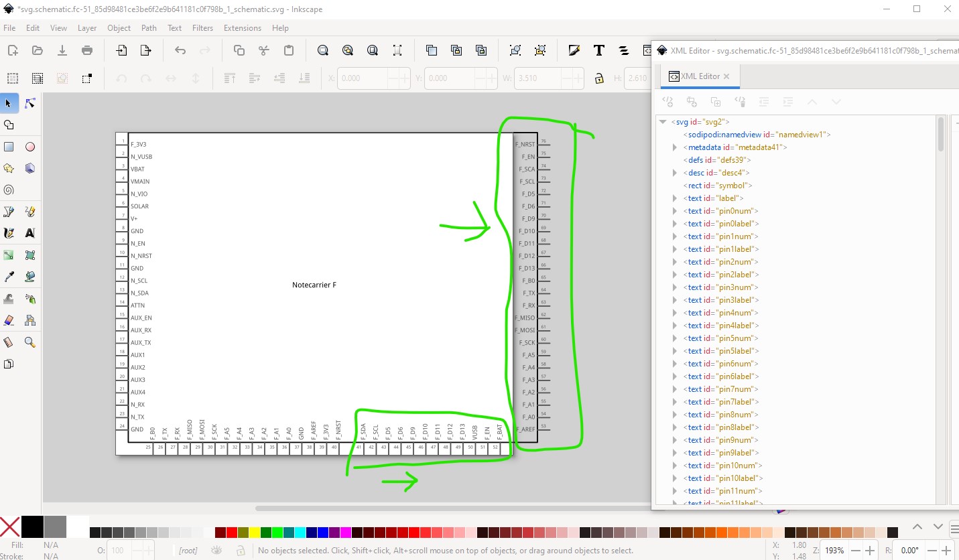
Task: Toggle current layer visibility eye in status bar
Action: click(216, 551)
